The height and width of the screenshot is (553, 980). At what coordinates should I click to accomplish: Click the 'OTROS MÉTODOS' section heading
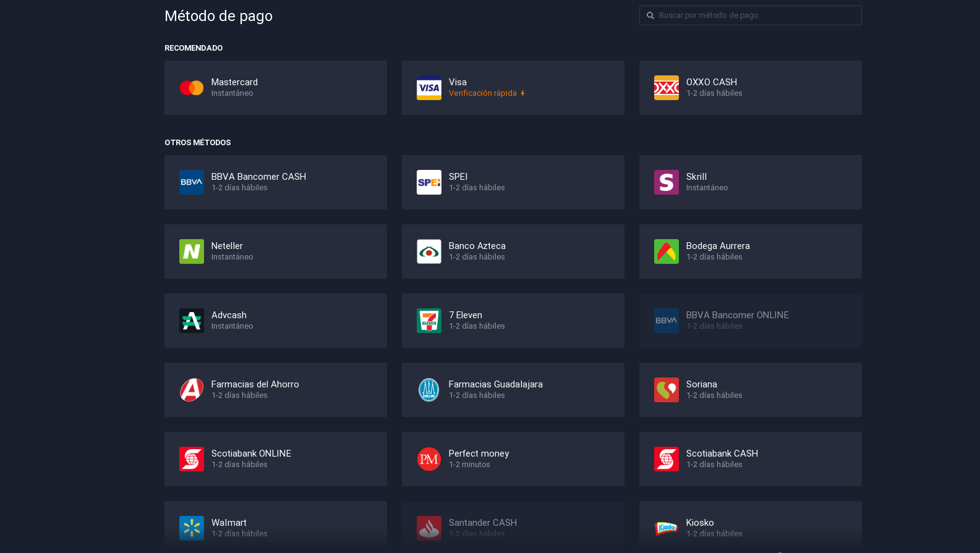click(x=198, y=143)
